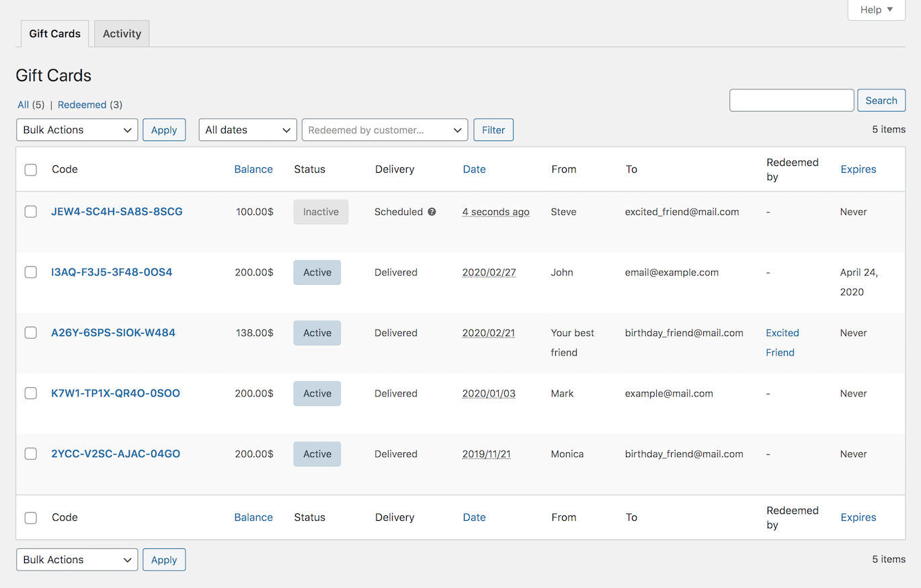The image size is (921, 588).
Task: Focus the gift card search field
Action: click(792, 100)
